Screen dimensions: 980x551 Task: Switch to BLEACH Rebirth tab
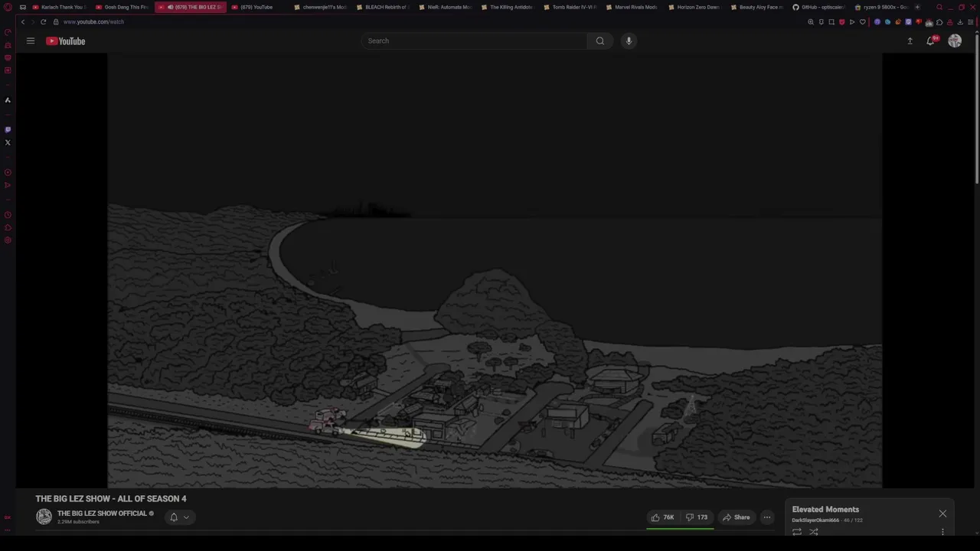[x=383, y=7]
